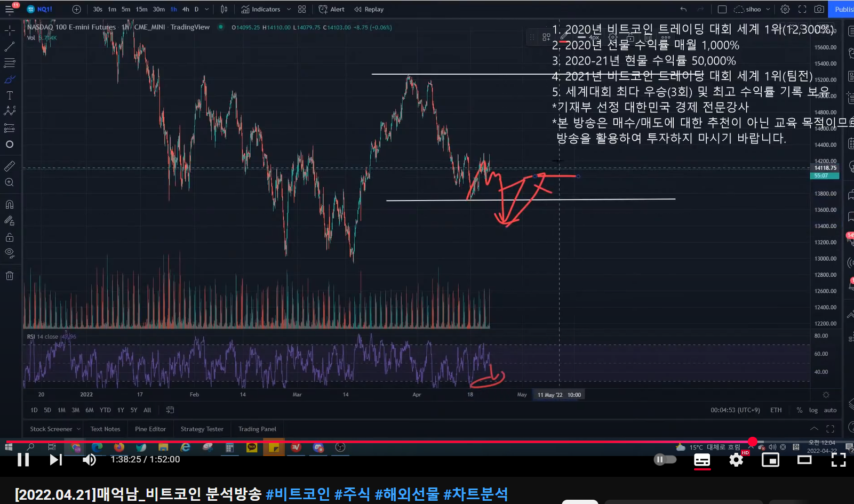Open the Indicators dialog
The width and height of the screenshot is (854, 504).
click(261, 9)
